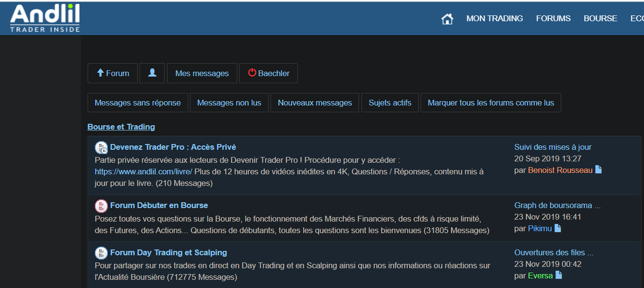The height and width of the screenshot is (288, 644).
Task: View Pikimu's profile
Action: [x=540, y=228]
